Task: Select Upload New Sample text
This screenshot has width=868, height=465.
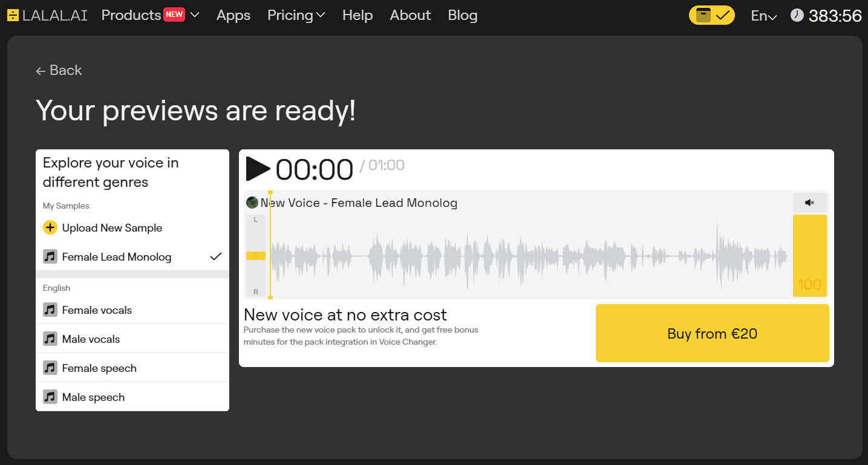Action: (112, 228)
